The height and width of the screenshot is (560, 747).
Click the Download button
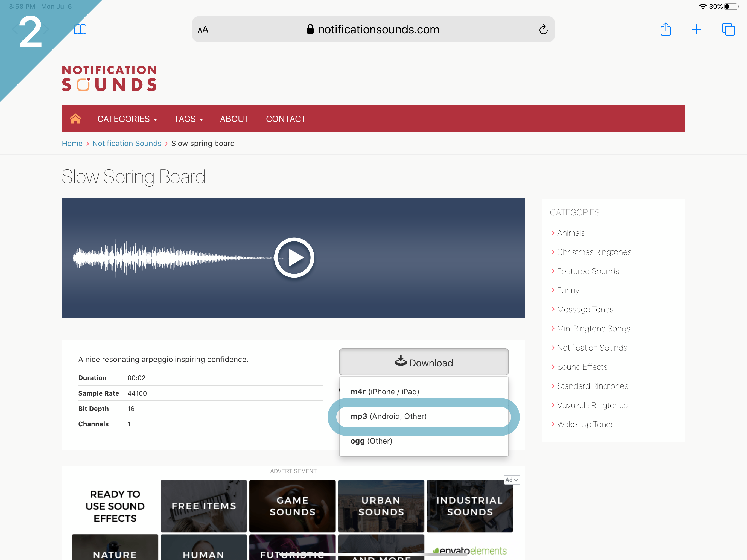(x=424, y=362)
